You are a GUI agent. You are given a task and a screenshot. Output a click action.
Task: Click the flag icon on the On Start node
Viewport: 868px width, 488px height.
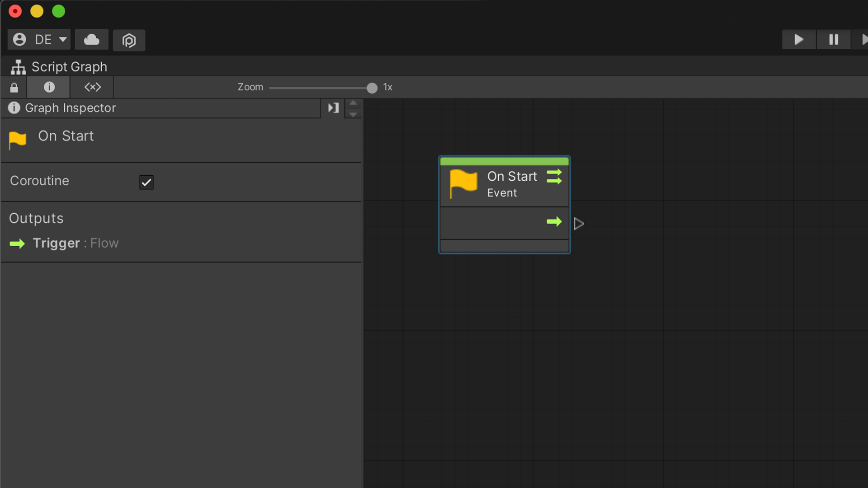point(463,184)
